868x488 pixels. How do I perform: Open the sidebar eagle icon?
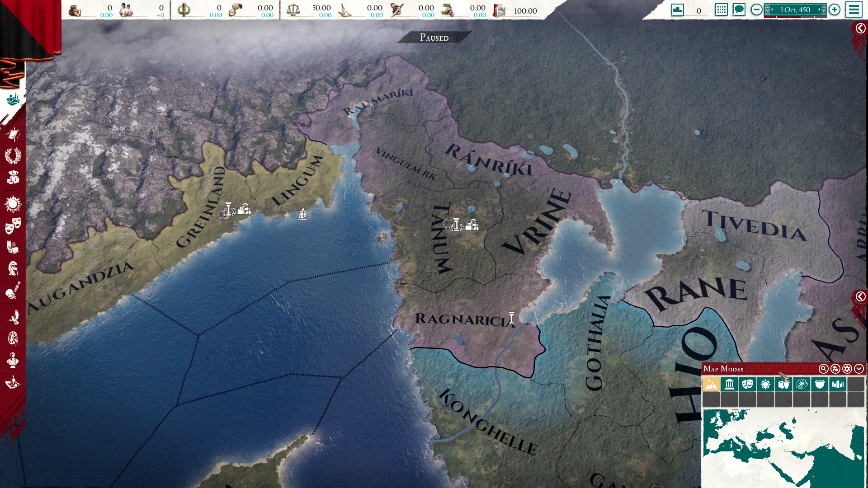pos(13,317)
